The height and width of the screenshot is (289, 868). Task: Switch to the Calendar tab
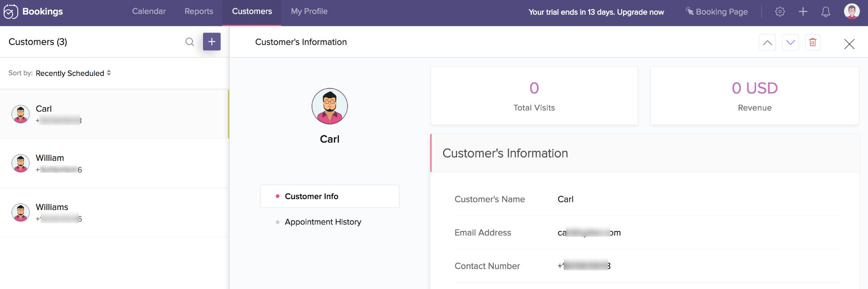(149, 11)
